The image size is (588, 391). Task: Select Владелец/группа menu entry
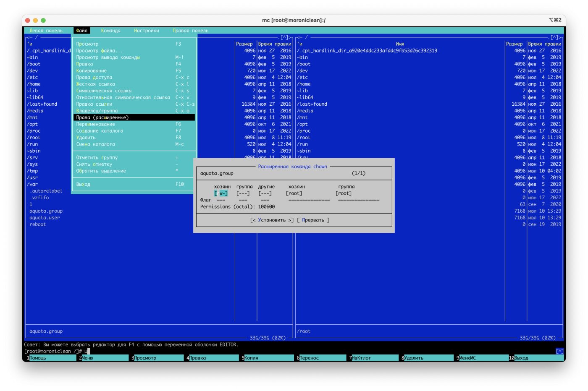click(x=134, y=111)
